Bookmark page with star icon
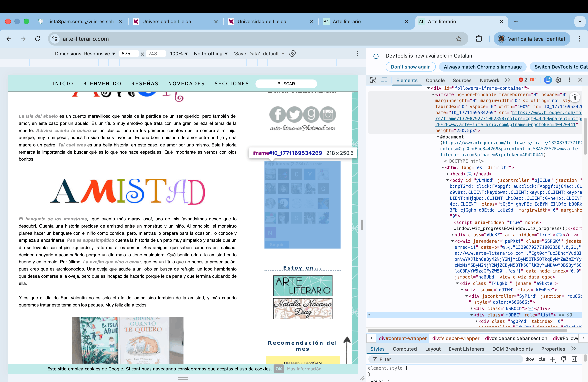588x382 pixels. click(459, 39)
